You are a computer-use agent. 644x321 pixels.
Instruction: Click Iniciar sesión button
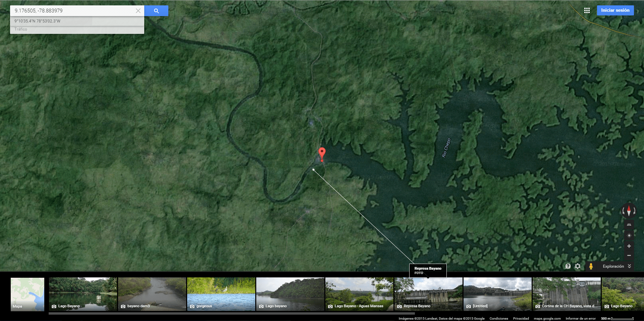615,10
